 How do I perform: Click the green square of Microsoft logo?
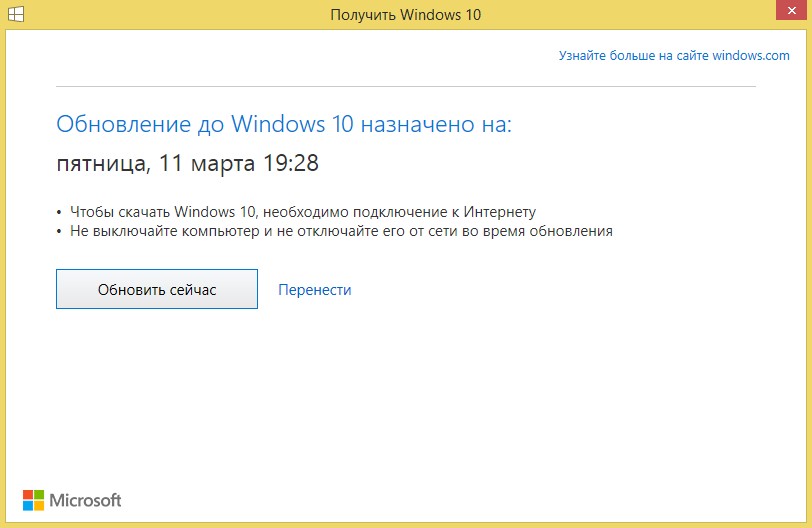pyautogui.click(x=39, y=495)
